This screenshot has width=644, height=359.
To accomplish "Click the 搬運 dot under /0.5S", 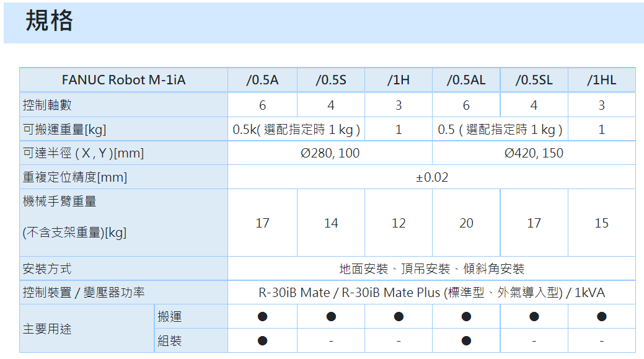I will click(x=331, y=317).
